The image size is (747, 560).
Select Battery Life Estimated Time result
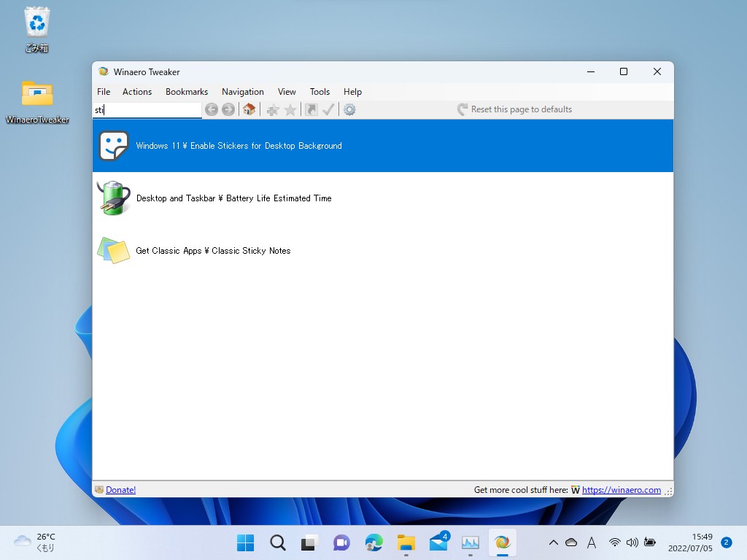click(x=383, y=198)
